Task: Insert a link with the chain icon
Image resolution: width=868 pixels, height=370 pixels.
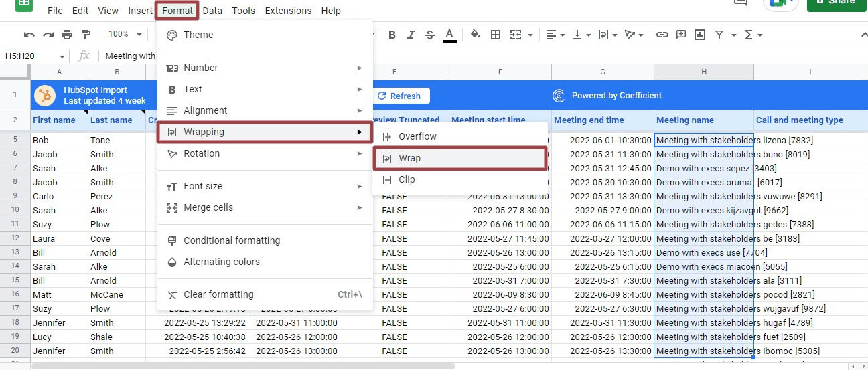Action: coord(662,35)
